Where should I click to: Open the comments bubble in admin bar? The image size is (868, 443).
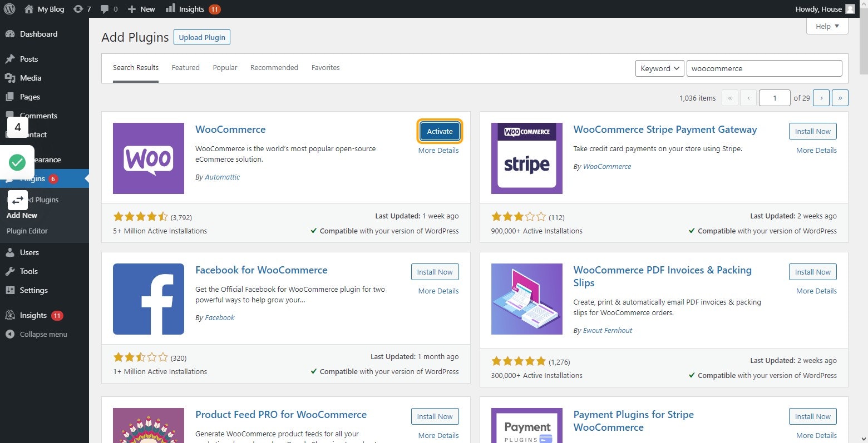pyautogui.click(x=105, y=9)
